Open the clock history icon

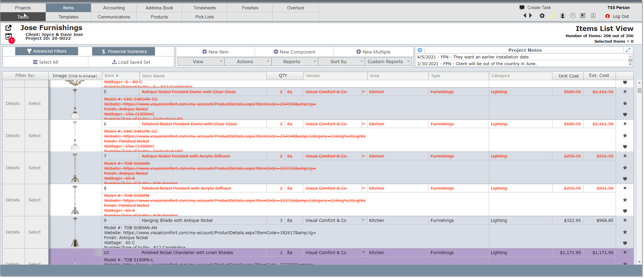click(x=573, y=16)
